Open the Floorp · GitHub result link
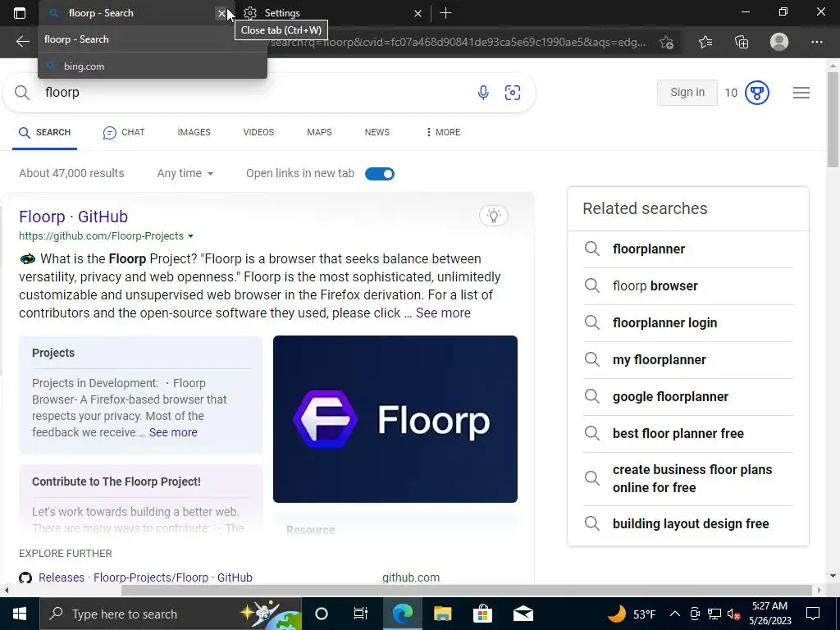 click(73, 217)
